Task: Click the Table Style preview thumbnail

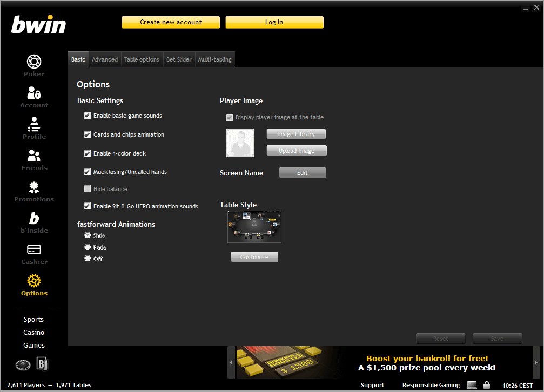Action: coord(254,227)
